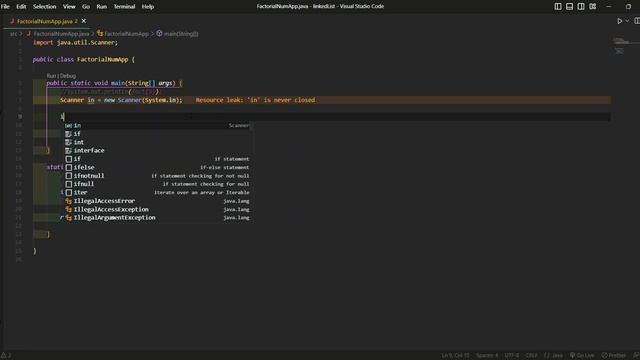Open problems warning count in status bar
Screen dimensions: 640x360
(6, 356)
